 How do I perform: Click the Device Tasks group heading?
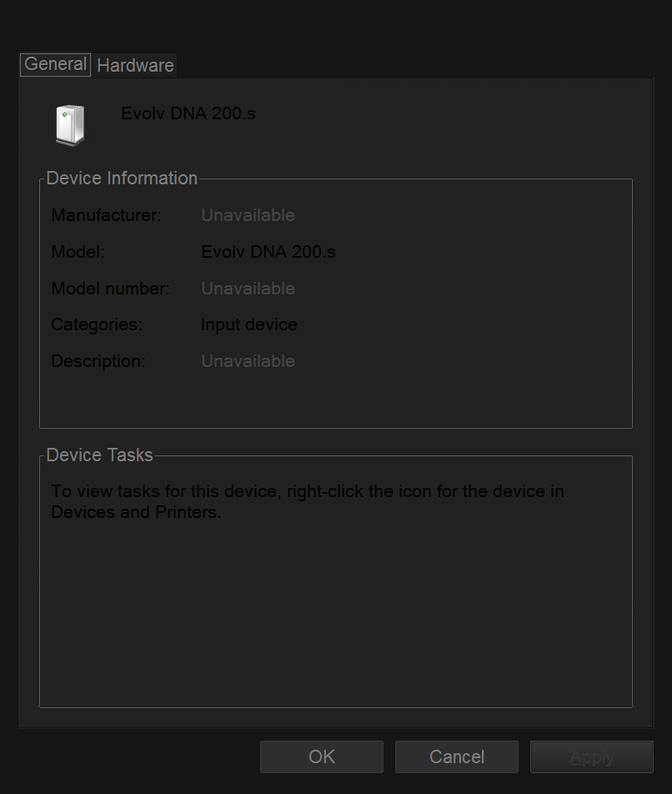100,455
